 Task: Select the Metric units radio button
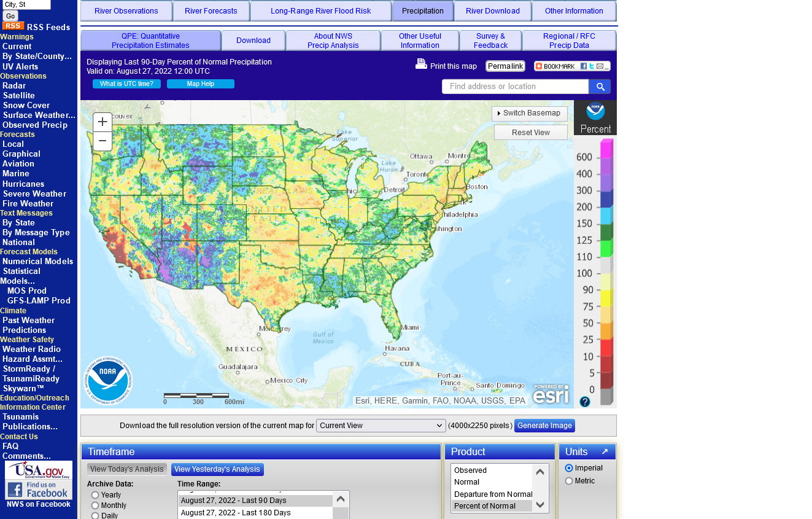tap(569, 481)
